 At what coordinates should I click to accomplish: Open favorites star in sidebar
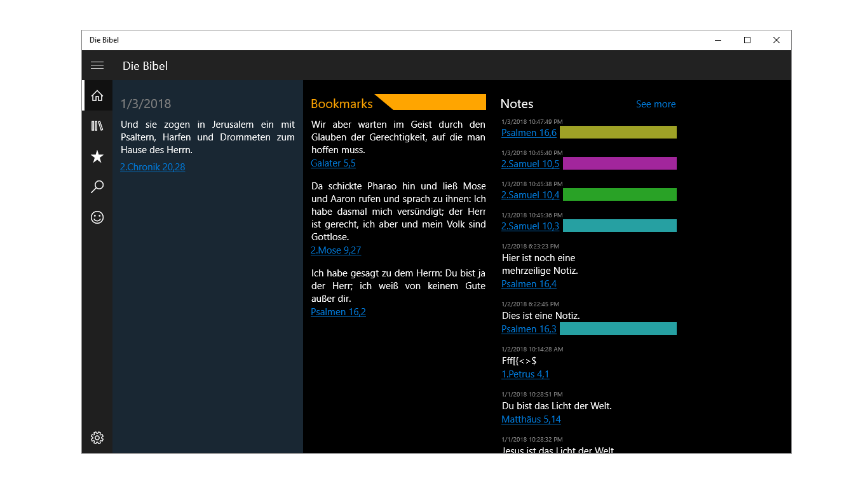click(97, 156)
